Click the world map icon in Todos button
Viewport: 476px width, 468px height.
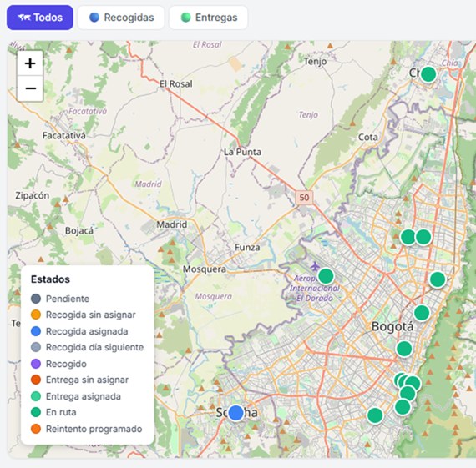24,18
